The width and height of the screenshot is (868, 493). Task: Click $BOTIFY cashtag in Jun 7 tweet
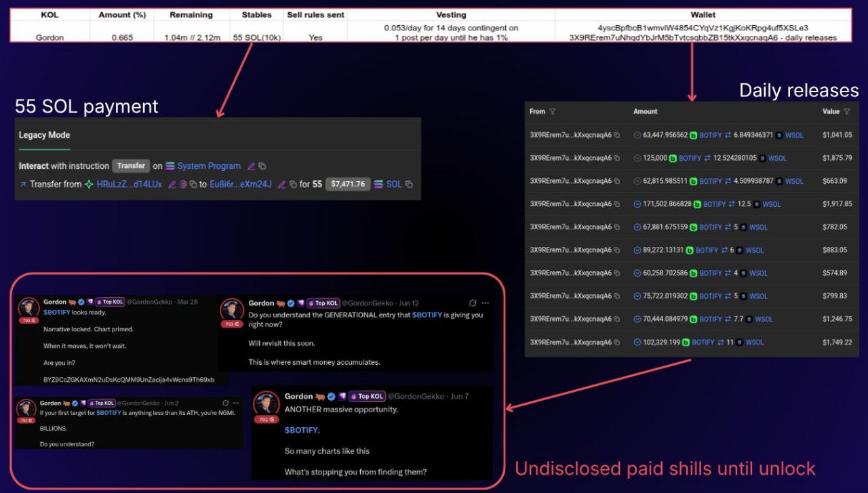[x=302, y=430]
